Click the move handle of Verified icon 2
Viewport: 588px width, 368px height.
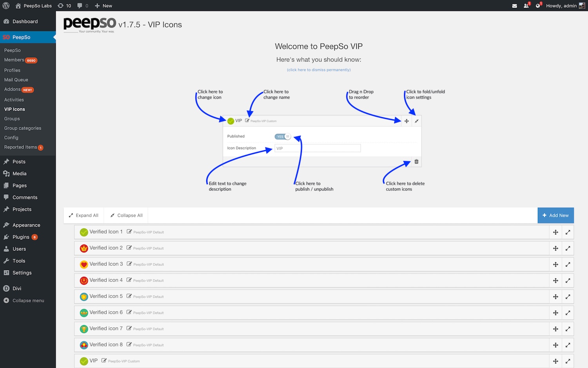coord(555,248)
